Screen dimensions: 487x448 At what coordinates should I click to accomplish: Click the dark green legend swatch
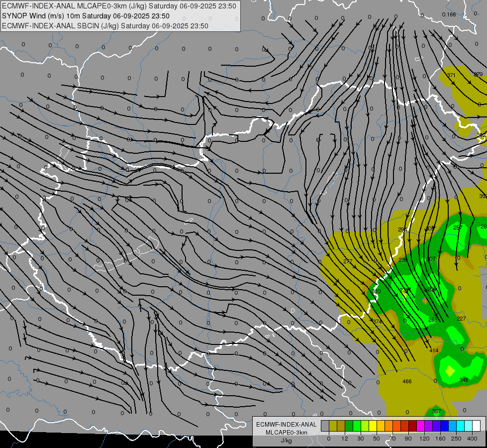349,426
